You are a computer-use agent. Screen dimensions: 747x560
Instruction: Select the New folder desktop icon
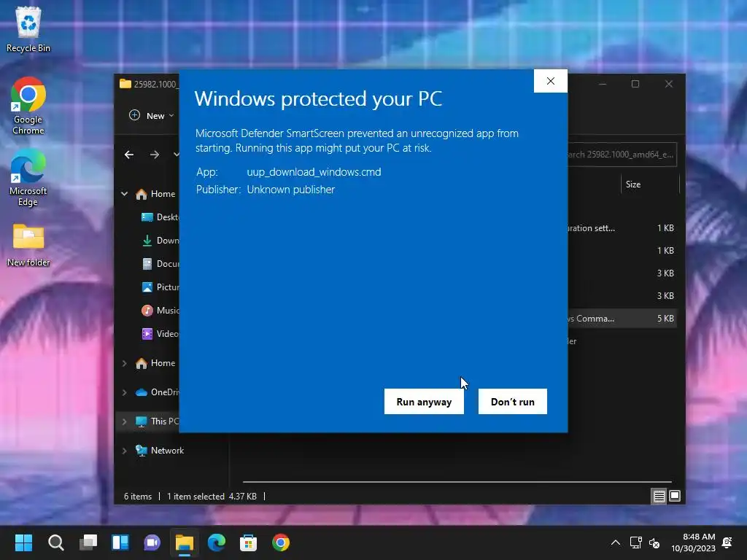pyautogui.click(x=28, y=245)
